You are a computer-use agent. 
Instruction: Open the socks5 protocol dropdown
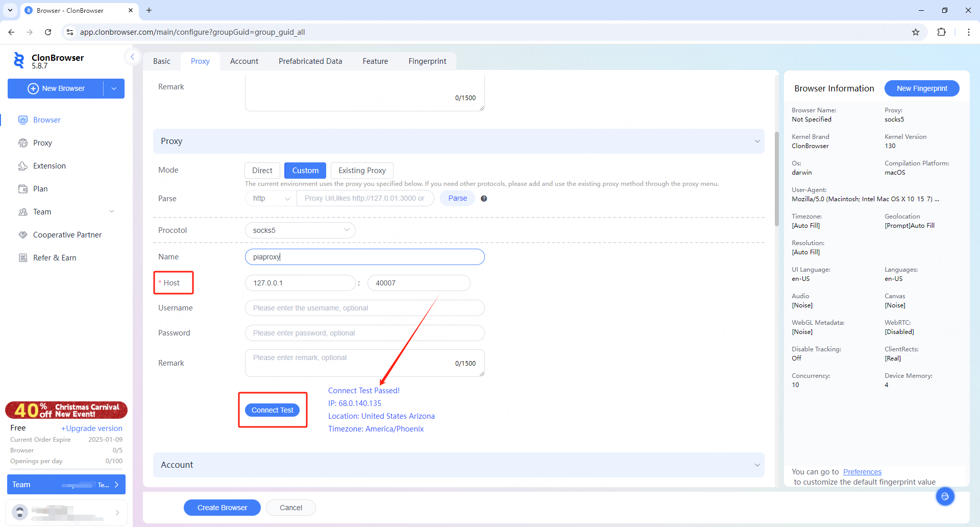point(300,230)
